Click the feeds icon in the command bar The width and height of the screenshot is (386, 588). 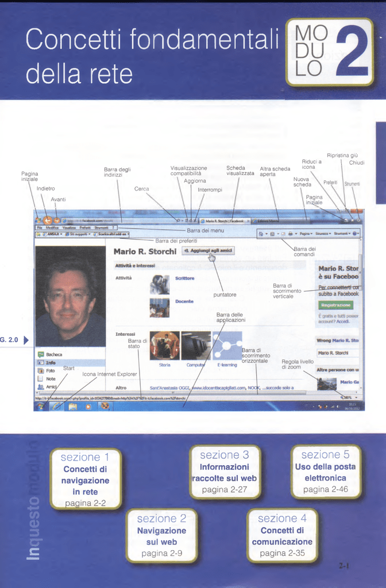[x=272, y=234]
